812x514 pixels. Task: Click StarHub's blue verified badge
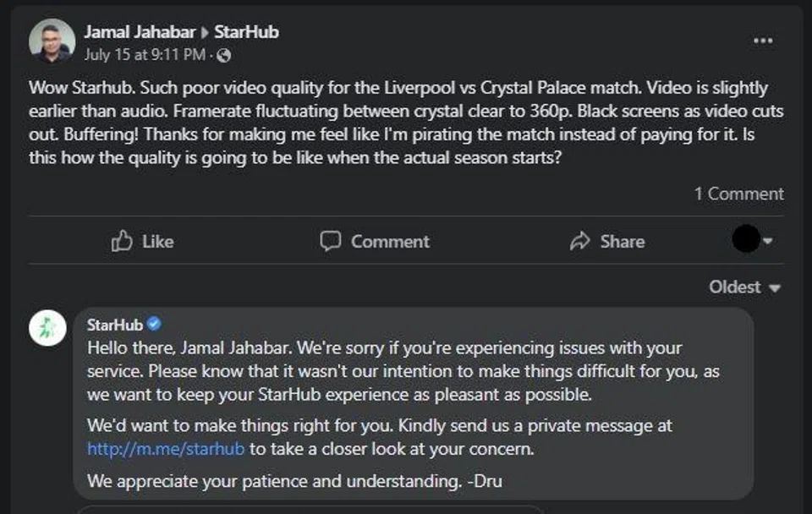pos(154,324)
